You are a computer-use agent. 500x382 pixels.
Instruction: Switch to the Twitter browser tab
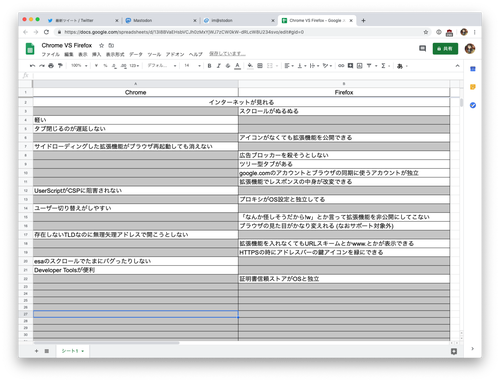[83, 20]
